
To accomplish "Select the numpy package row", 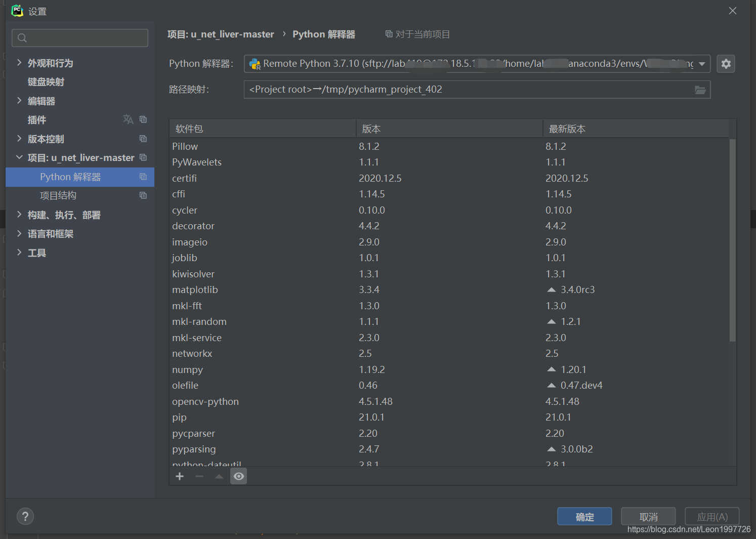I will point(449,369).
